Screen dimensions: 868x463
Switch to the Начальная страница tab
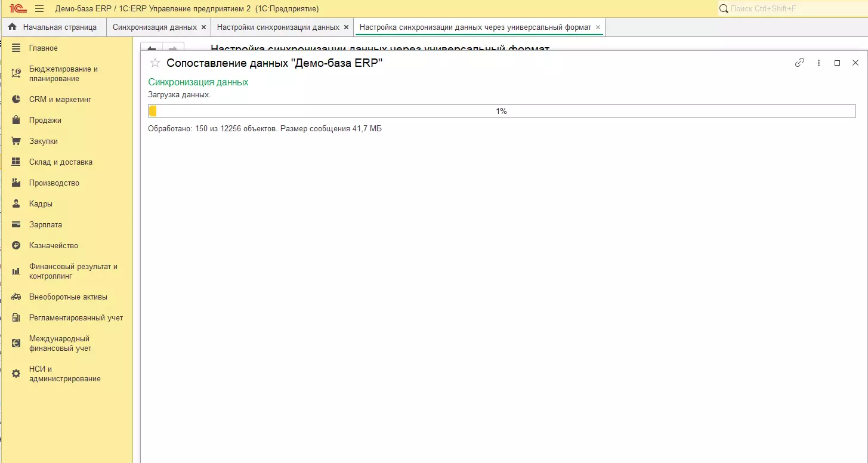point(54,27)
